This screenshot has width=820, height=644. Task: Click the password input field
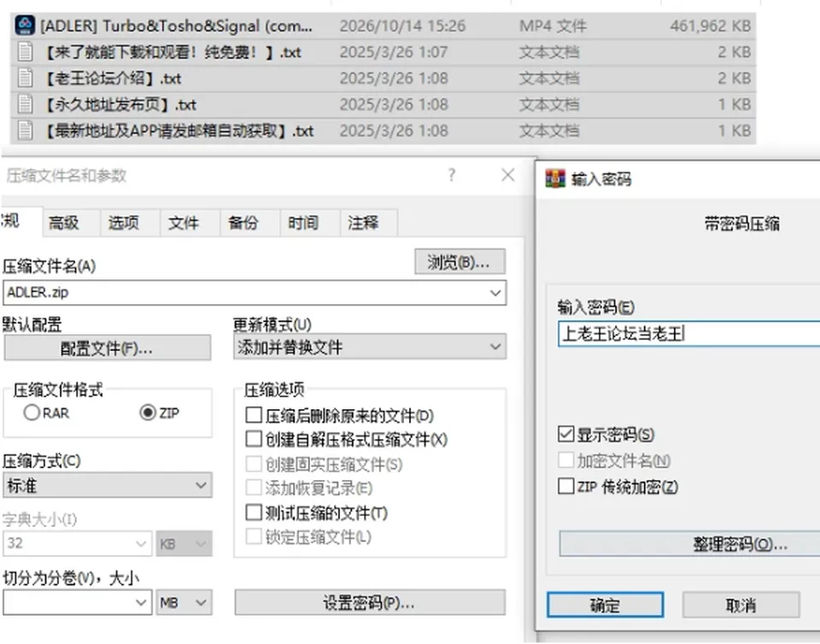(688, 333)
